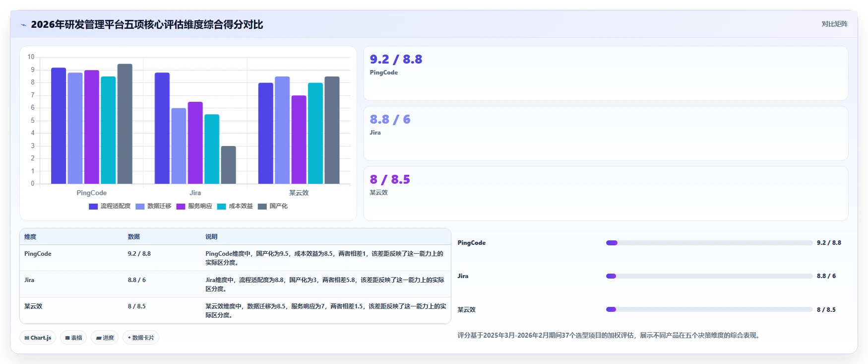Screen dimensions: 868x364
Task: Click Jira's light-blue 数据迁移 bar
Action: click(x=179, y=146)
